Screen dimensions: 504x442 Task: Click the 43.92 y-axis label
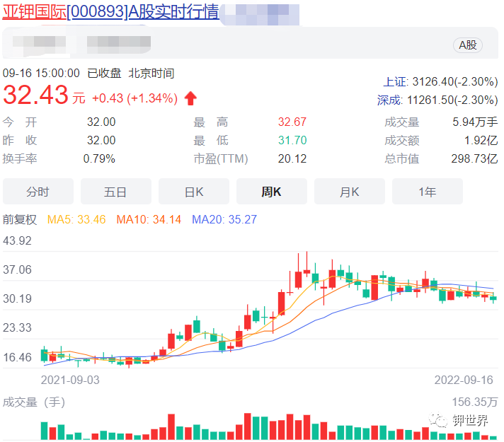(x=18, y=241)
